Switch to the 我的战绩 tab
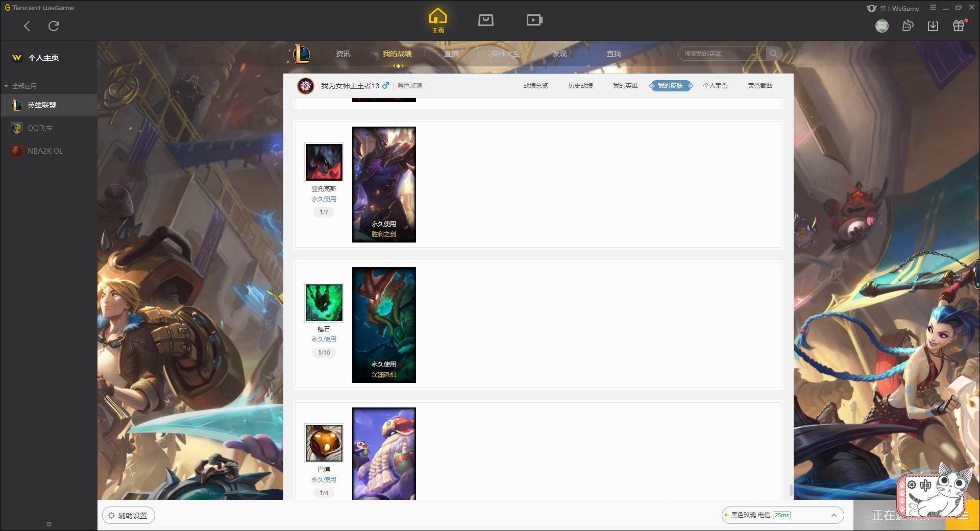 (x=397, y=54)
